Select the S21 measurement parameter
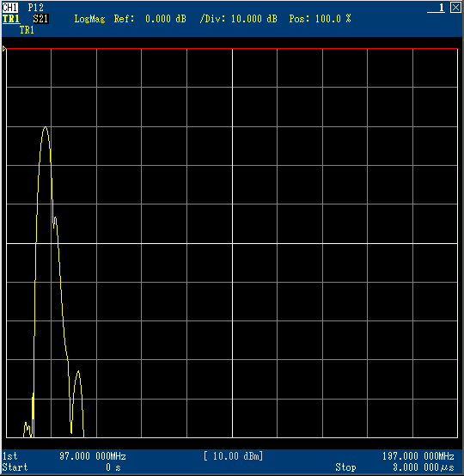 (x=40, y=19)
